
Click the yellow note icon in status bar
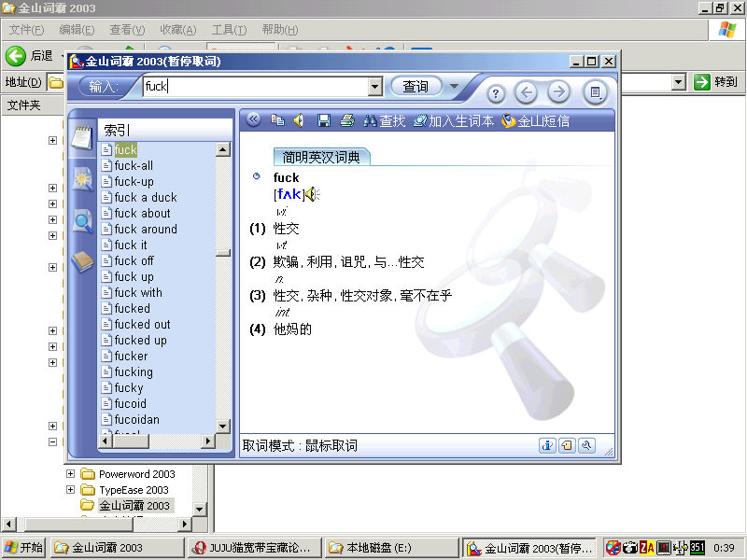(567, 446)
